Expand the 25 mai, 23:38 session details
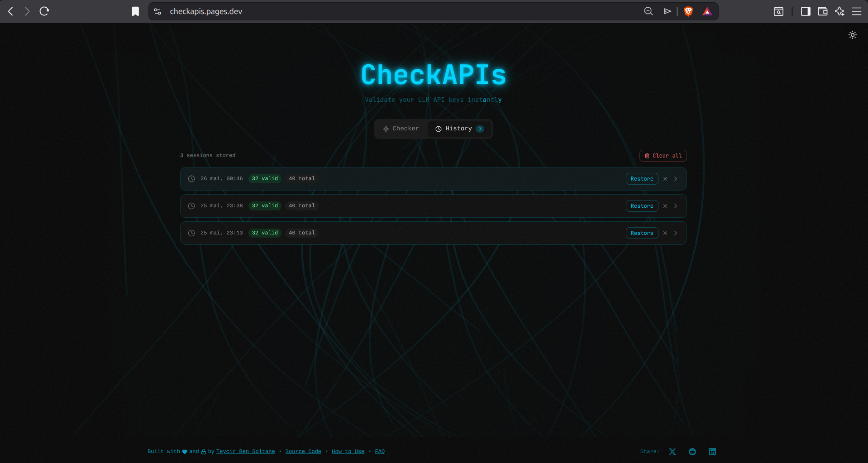 point(676,206)
